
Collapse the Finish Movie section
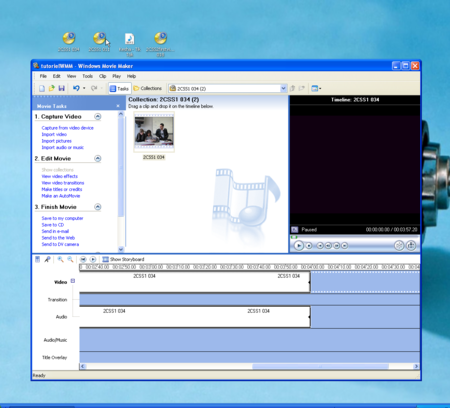[97, 207]
